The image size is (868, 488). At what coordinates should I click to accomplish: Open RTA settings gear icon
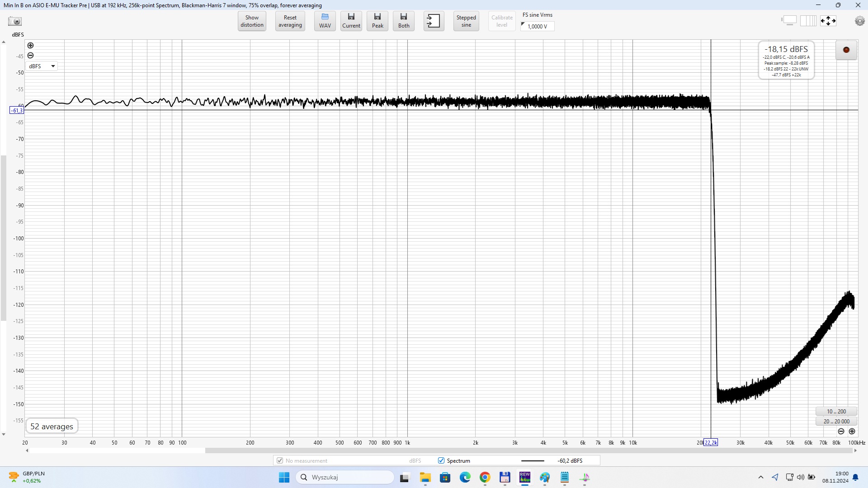[x=859, y=21]
